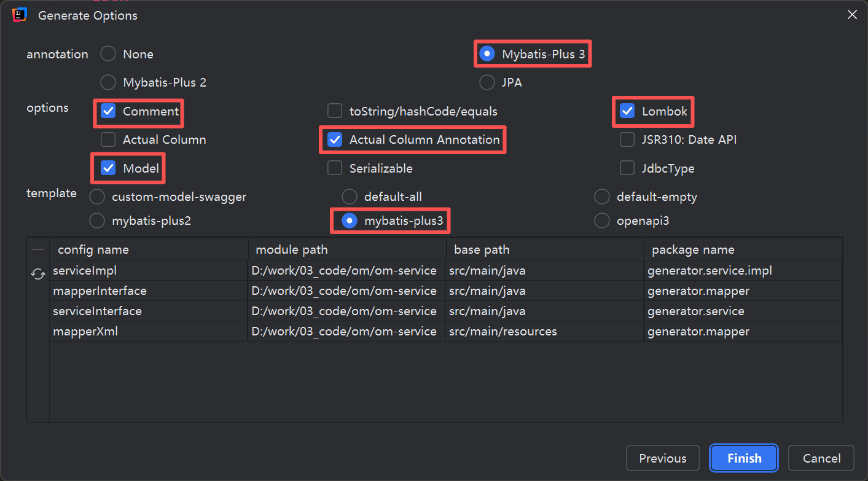Viewport: 868px width, 481px height.
Task: Click the "base path" column header
Action: [545, 249]
